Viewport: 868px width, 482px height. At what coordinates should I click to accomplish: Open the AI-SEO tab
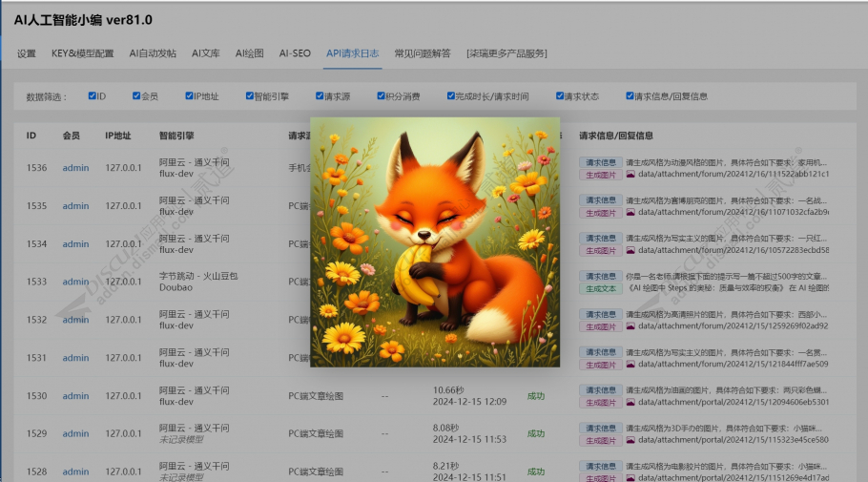295,53
